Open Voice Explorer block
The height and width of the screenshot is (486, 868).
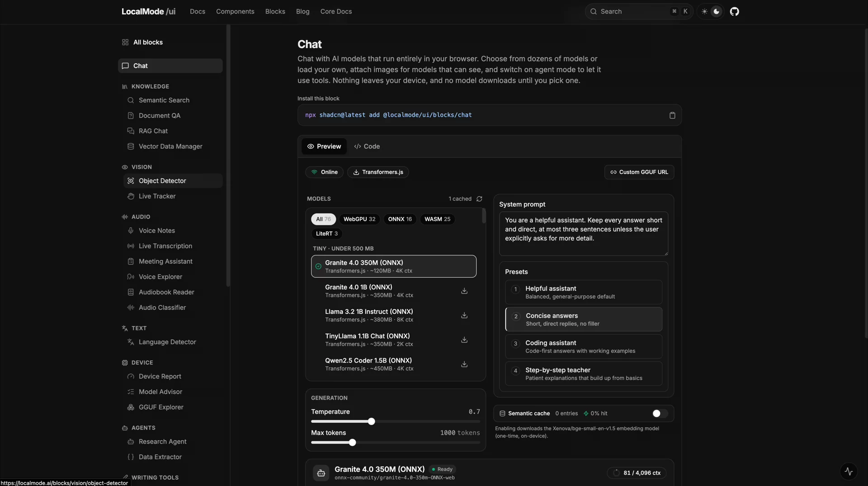(x=173, y=276)
